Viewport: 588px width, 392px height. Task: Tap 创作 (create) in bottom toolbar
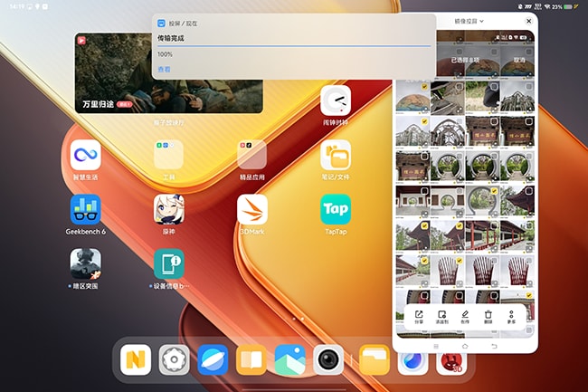(465, 312)
